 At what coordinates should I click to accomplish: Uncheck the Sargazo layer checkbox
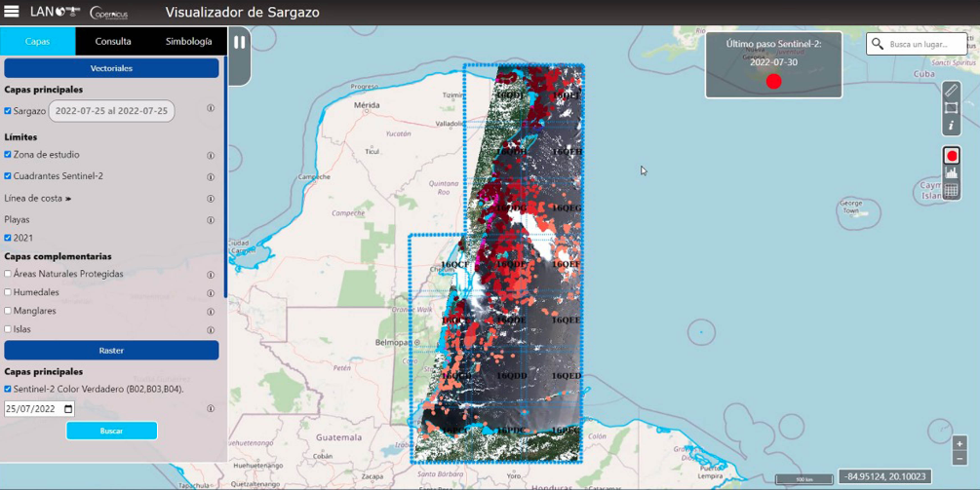(8, 111)
